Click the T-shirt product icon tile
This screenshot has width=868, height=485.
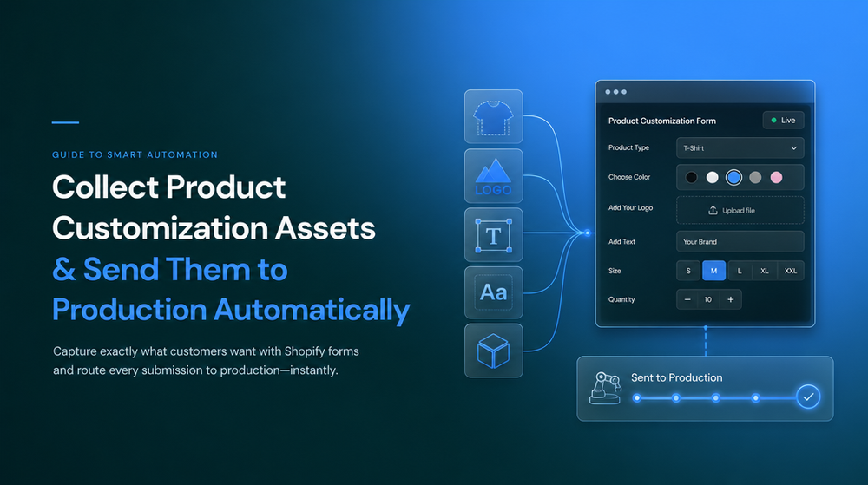pyautogui.click(x=493, y=116)
